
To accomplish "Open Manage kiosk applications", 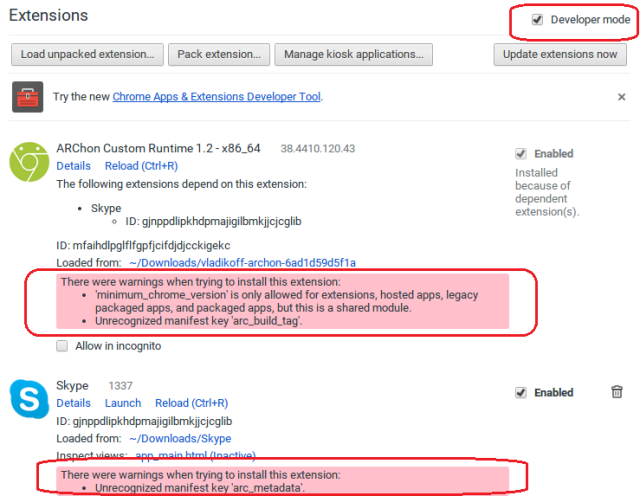I will 353,54.
